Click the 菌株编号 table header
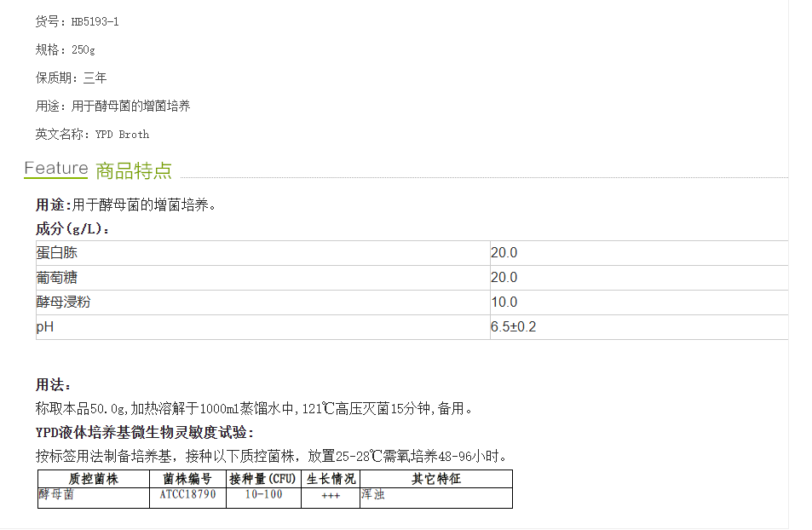Screen dimensions: 812x530 [x=188, y=479]
